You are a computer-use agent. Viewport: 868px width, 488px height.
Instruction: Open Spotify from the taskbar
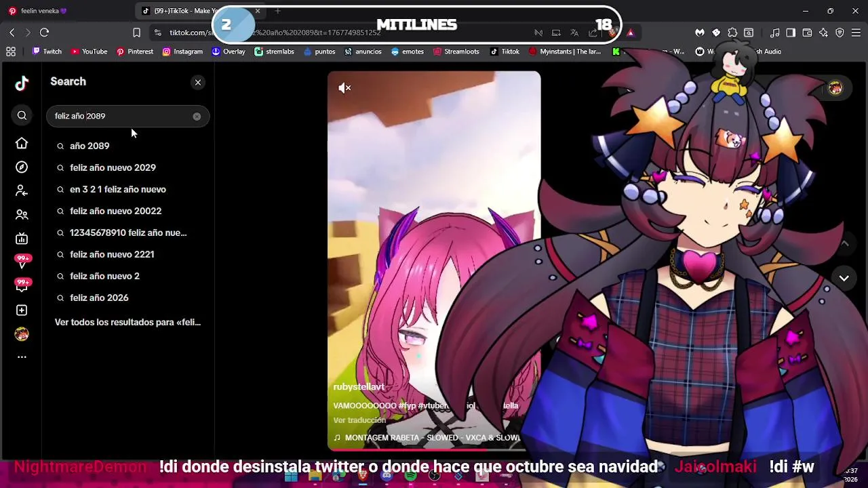[x=411, y=476]
